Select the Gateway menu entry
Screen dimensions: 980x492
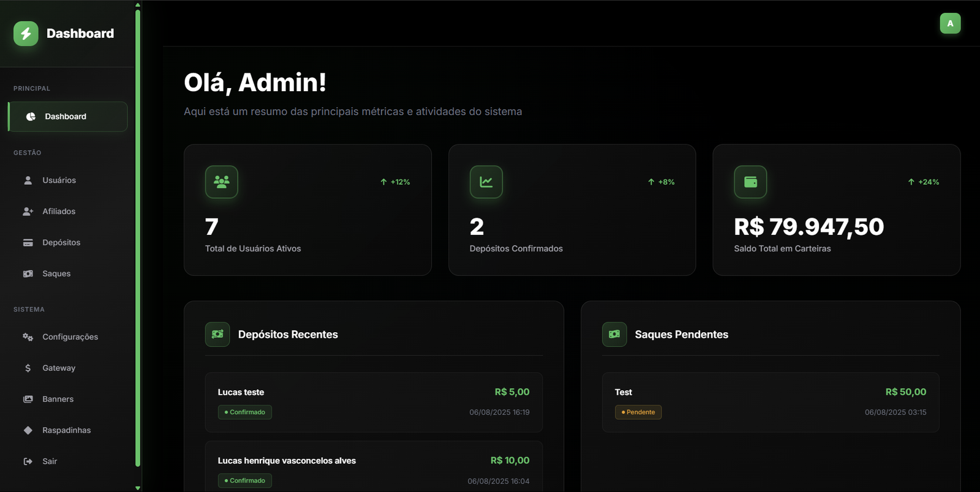coord(59,368)
